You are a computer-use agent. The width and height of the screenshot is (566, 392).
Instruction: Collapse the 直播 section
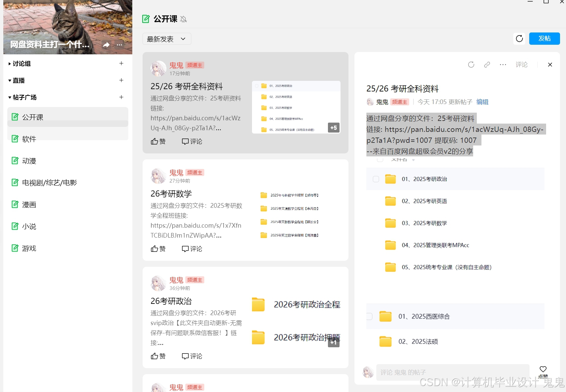[17, 81]
